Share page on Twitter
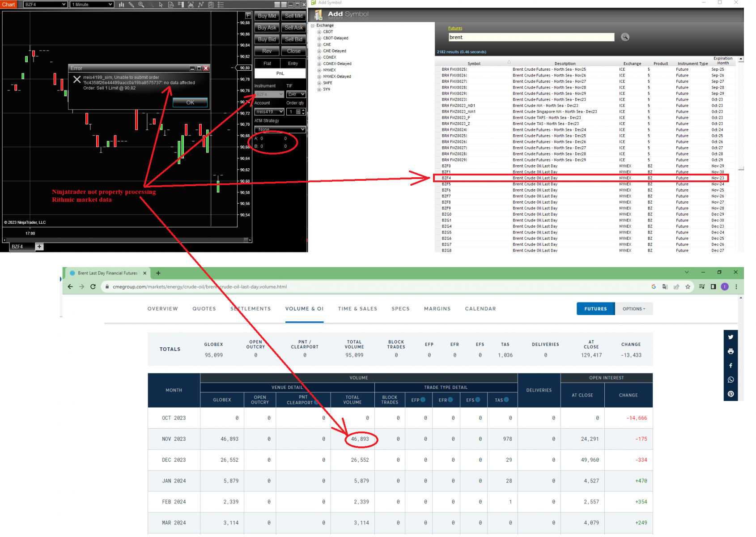Image resolution: width=756 pixels, height=537 pixels. [731, 337]
